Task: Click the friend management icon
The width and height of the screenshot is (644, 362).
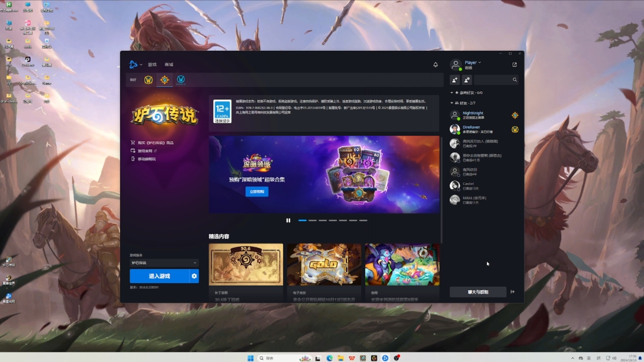Action: point(467,80)
